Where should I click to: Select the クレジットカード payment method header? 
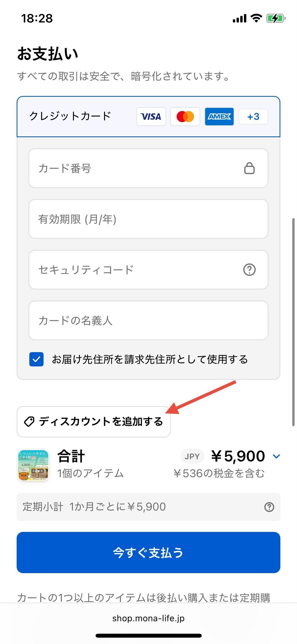point(70,116)
